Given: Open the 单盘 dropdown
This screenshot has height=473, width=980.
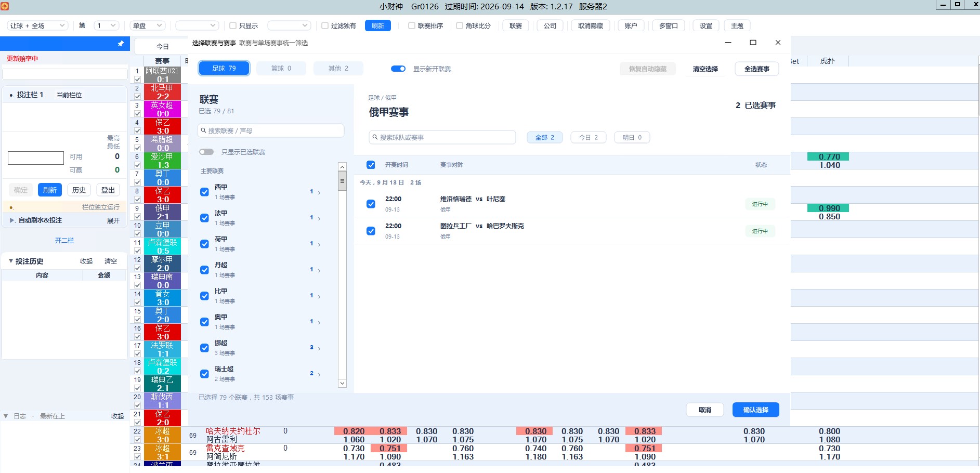Looking at the screenshot, I should (x=148, y=25).
